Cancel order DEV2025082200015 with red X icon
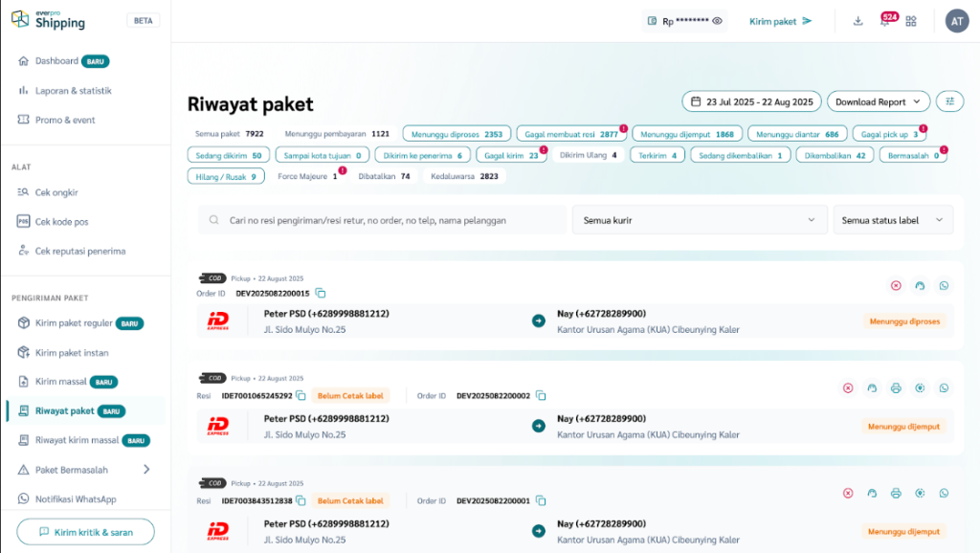Screen dimensions: 980x553 [896, 285]
